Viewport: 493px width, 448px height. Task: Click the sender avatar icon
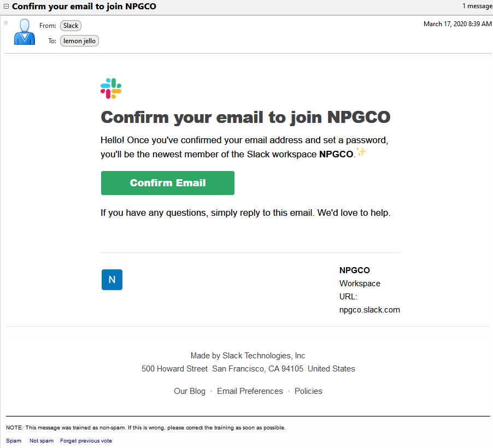pos(24,32)
